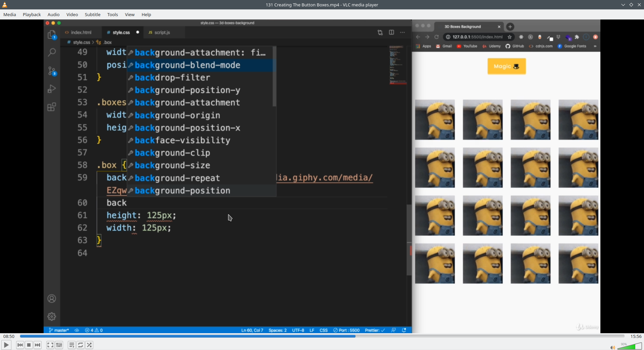Switch to the index.html editor tab
Viewport: 644px width, 350px height.
pos(80,32)
